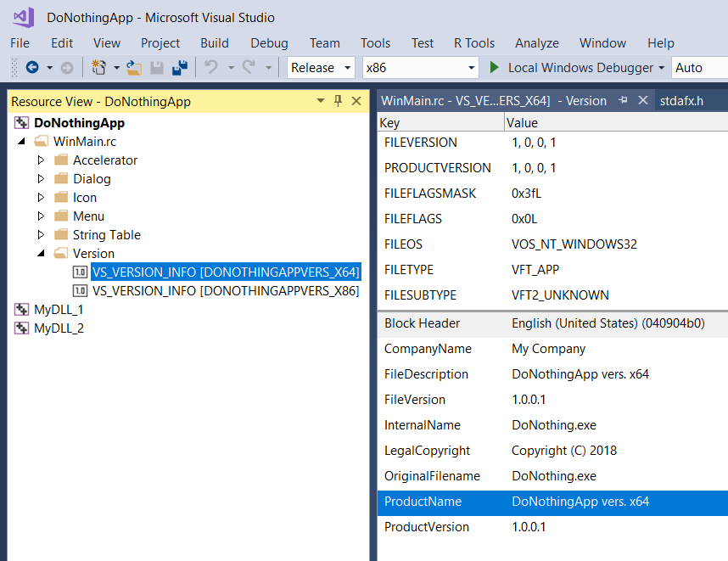This screenshot has height=561, width=728.
Task: Click the DoNothingApp project icon
Action: coord(21,123)
